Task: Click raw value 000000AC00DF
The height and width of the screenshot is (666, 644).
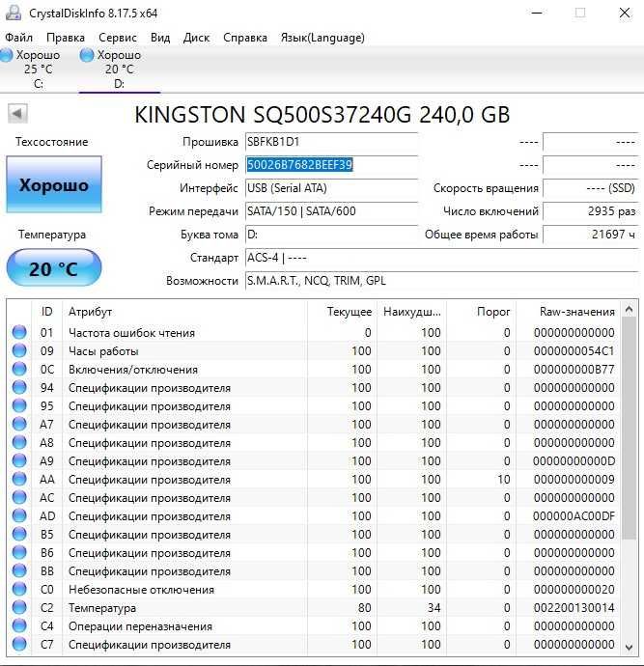Action: point(574,515)
